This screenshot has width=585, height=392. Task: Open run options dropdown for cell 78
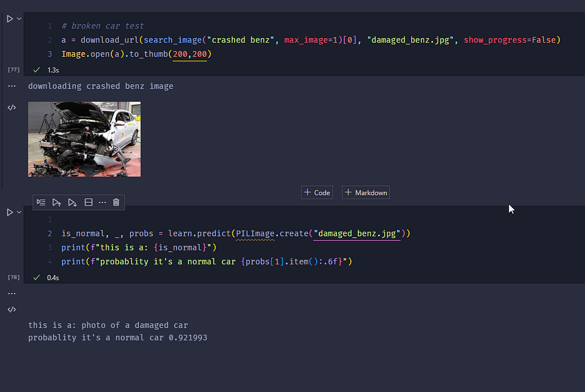coord(19,212)
